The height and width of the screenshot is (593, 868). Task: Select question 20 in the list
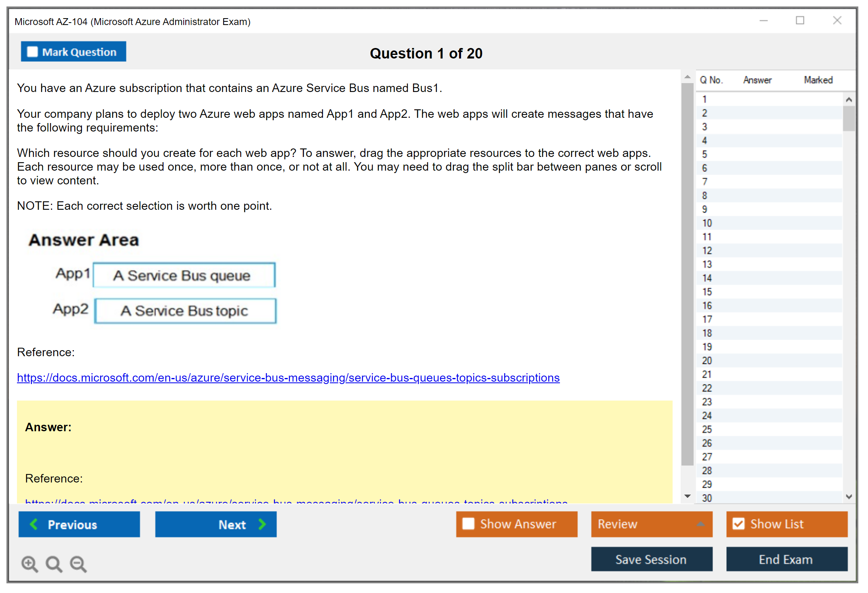[x=707, y=361]
